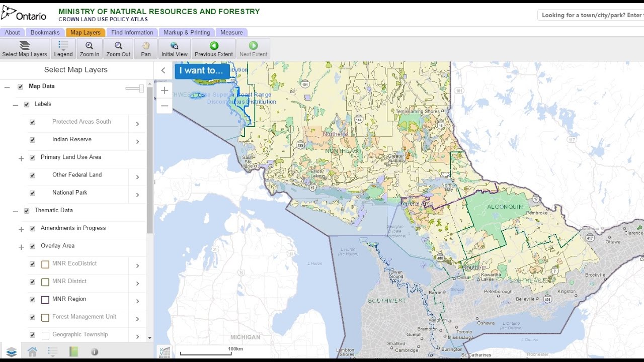Select the Pan hand tool
This screenshot has width=644, height=362.
pyautogui.click(x=146, y=49)
